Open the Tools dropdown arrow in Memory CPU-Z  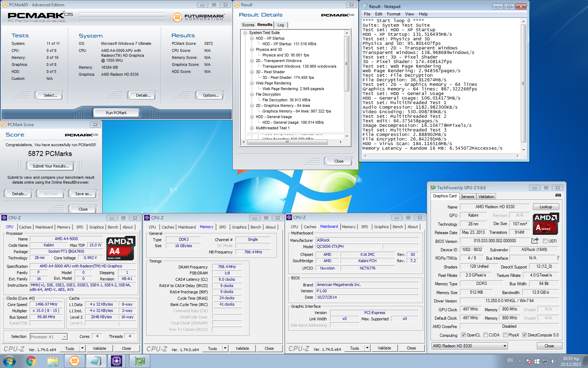tap(225, 348)
